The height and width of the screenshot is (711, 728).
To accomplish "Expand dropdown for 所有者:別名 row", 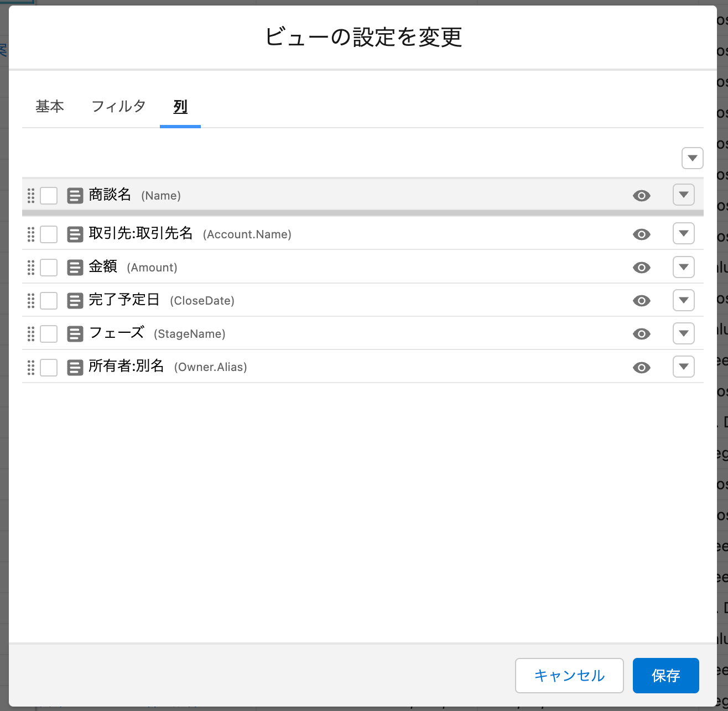I will 683,367.
